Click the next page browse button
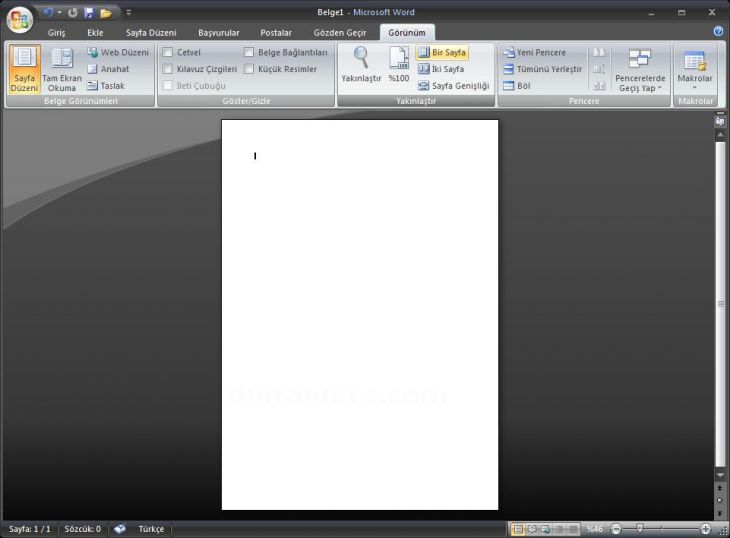730x538 pixels. click(x=720, y=512)
